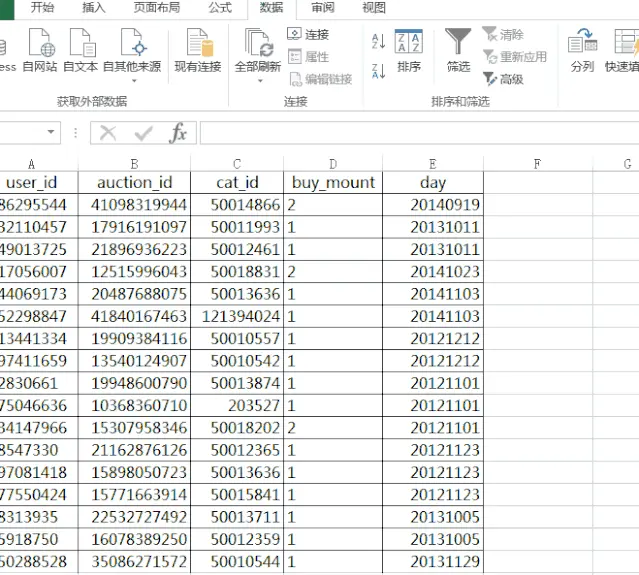The image size is (639, 575).
Task: Click the 全部刷新 (Refresh All) icon
Action: (x=258, y=42)
